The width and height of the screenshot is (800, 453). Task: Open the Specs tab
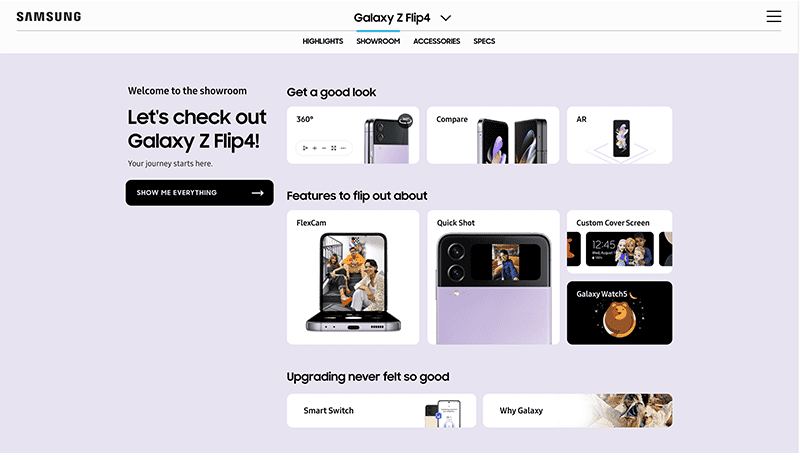(484, 41)
